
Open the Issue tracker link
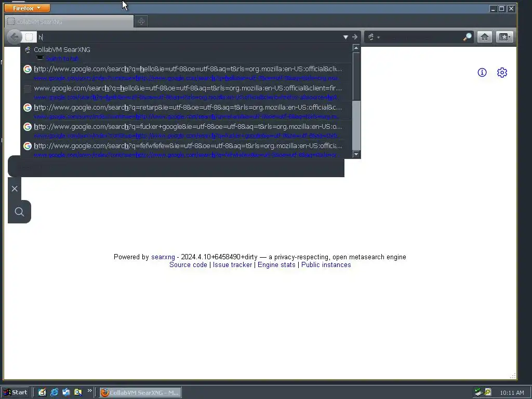(x=232, y=264)
